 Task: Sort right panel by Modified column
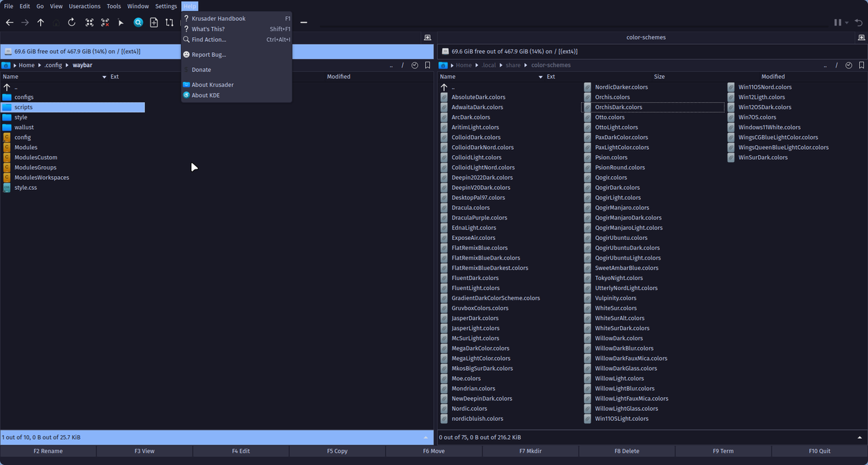pyautogui.click(x=772, y=77)
